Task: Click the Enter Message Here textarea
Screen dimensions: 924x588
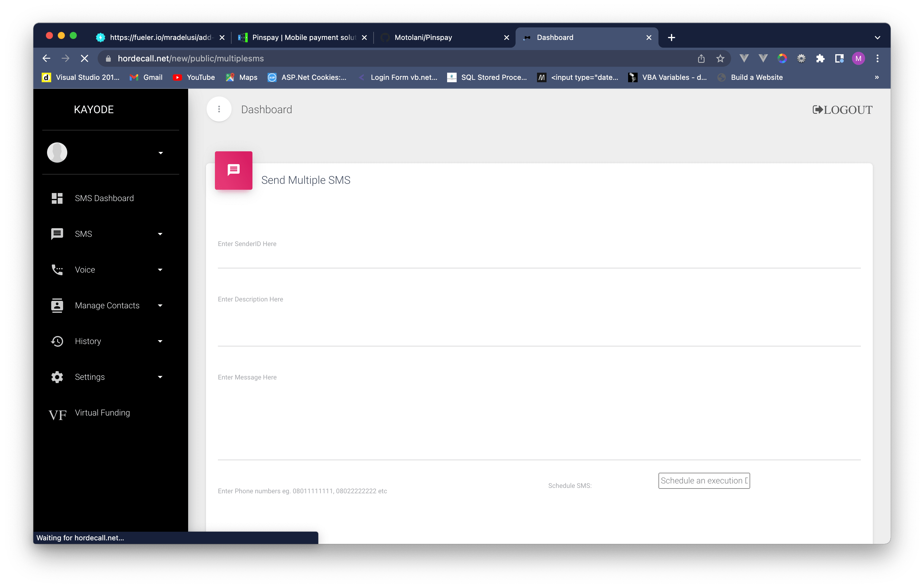Action: click(x=539, y=416)
